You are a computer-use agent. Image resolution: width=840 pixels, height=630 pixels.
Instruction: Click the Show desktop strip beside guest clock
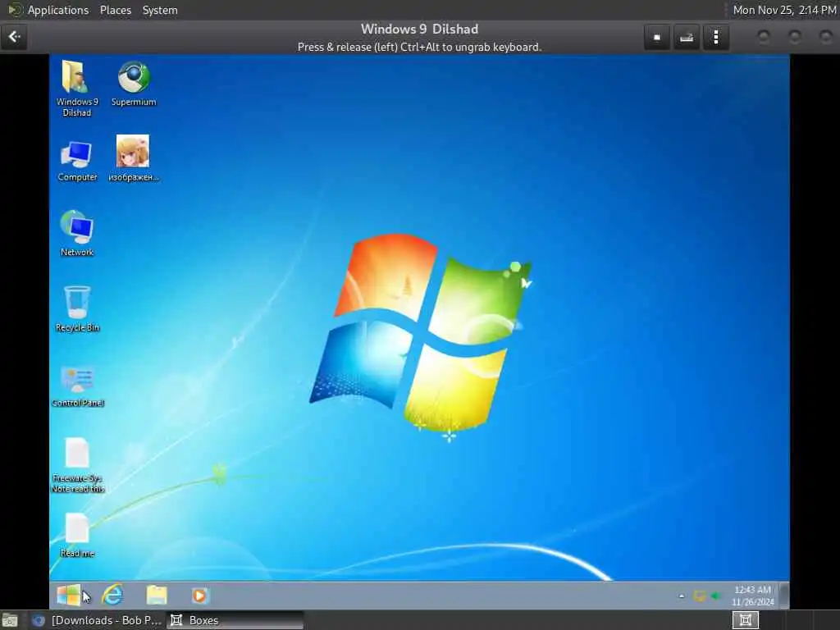pyautogui.click(x=783, y=596)
